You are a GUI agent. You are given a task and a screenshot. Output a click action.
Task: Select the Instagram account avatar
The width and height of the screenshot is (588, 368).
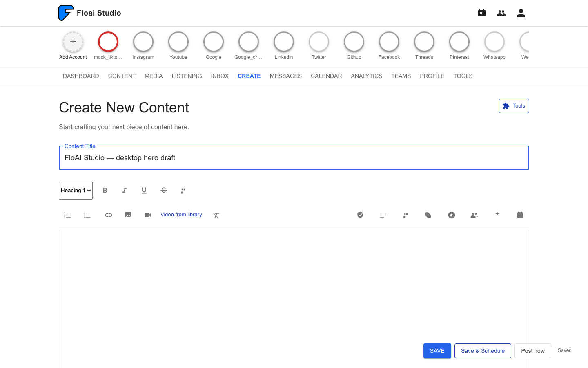[x=143, y=42]
